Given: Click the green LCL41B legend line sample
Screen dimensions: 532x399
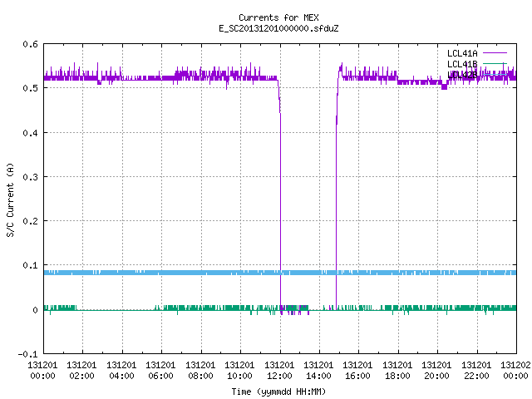Looking at the screenshot, I should click(495, 63).
